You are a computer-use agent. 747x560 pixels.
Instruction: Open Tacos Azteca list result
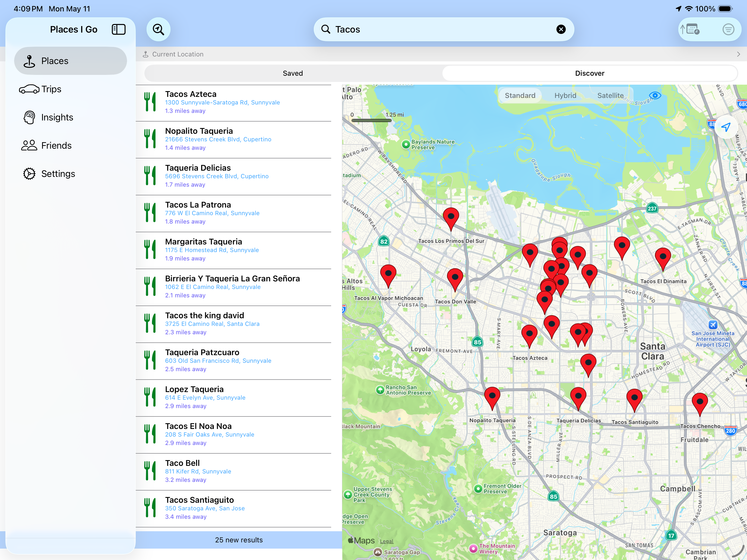pos(234,103)
